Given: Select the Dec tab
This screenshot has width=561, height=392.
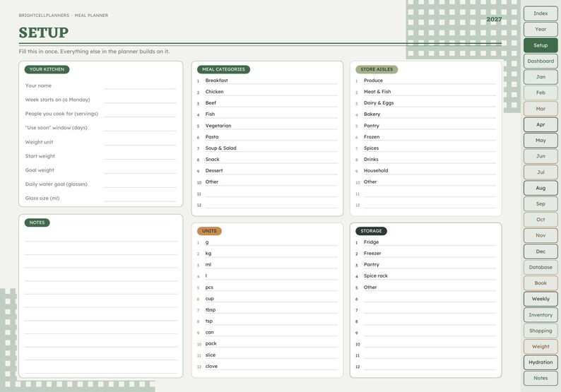Looking at the screenshot, I should (x=541, y=251).
